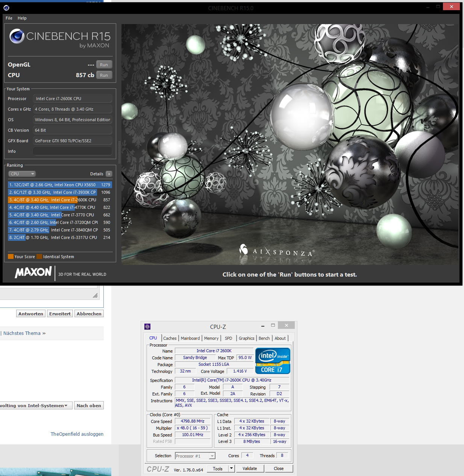Switch to CPU tab in CPU-Z
The width and height of the screenshot is (464, 476).
point(153,338)
